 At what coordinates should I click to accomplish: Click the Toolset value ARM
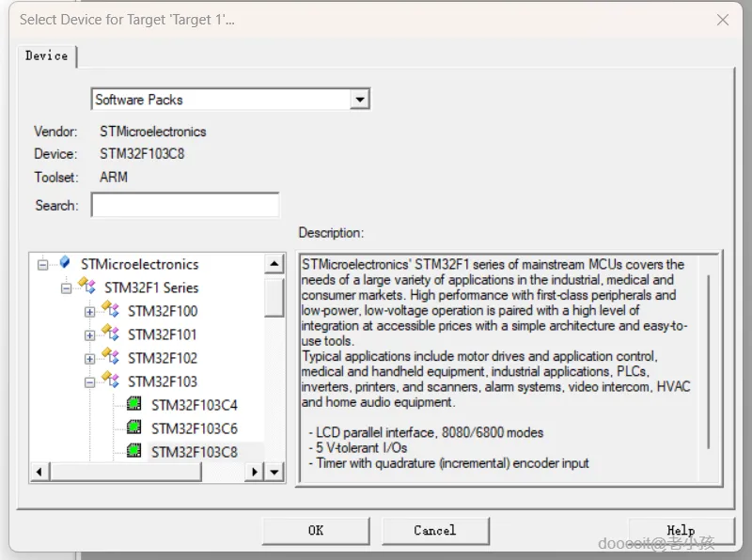[x=114, y=178]
